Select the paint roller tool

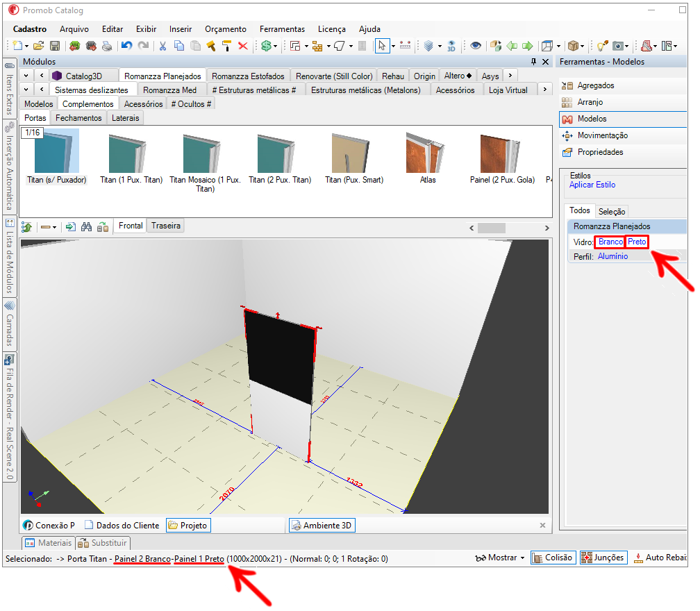tap(227, 46)
